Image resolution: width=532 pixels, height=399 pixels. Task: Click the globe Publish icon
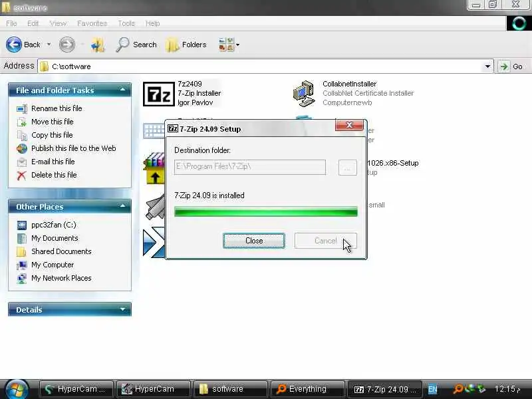click(x=22, y=148)
